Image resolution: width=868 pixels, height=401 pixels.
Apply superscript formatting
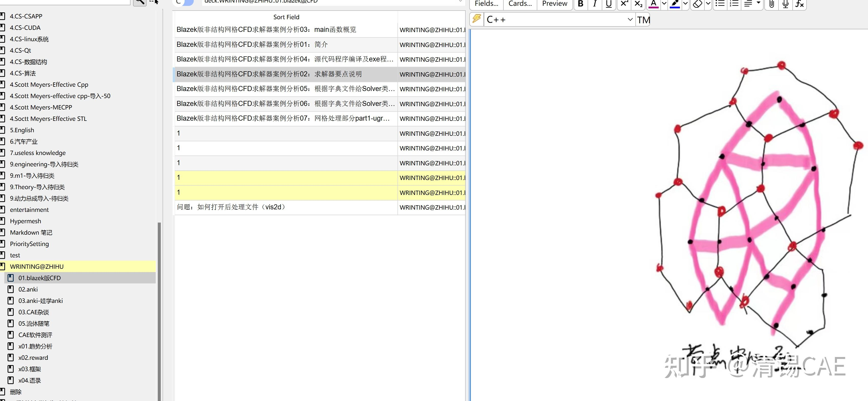pos(624,4)
